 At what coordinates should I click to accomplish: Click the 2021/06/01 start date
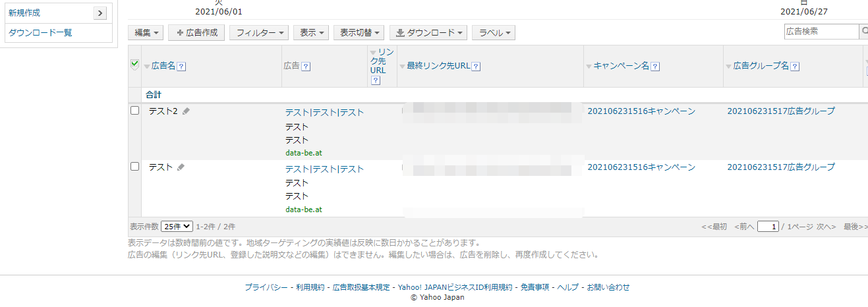pyautogui.click(x=219, y=12)
